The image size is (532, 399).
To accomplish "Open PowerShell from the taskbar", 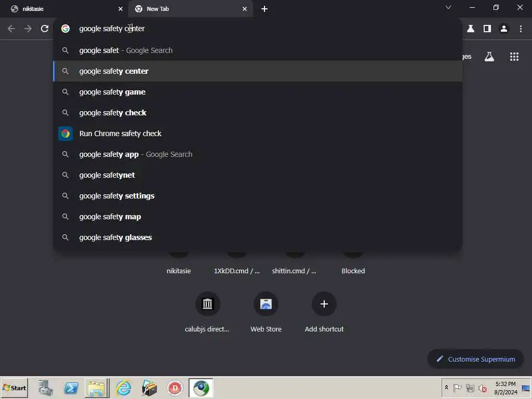I will pyautogui.click(x=71, y=388).
